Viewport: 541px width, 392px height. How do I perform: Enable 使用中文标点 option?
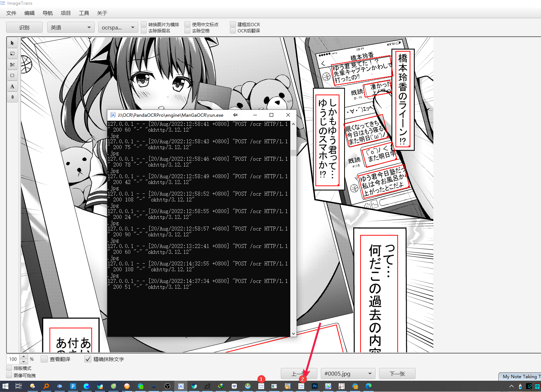[x=187, y=24]
